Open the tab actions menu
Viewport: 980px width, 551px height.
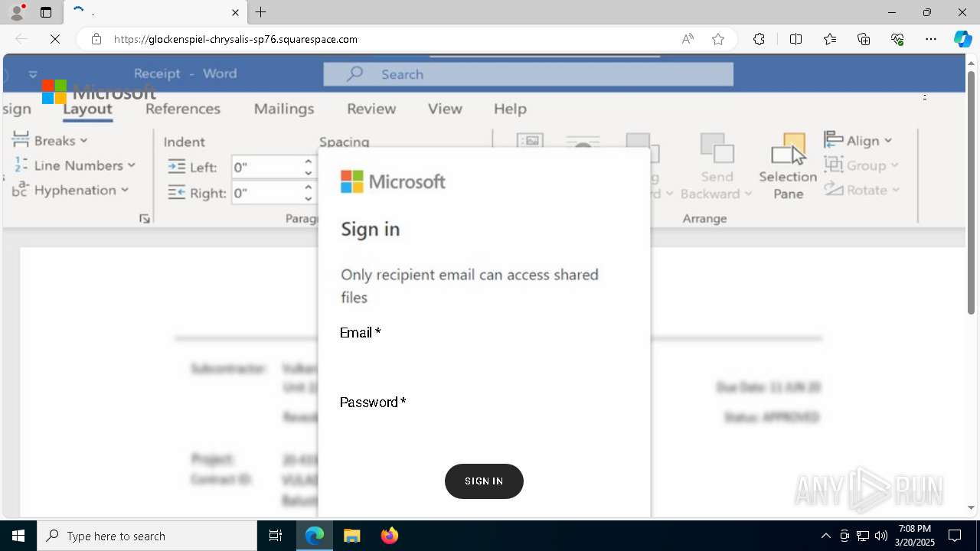click(x=46, y=12)
